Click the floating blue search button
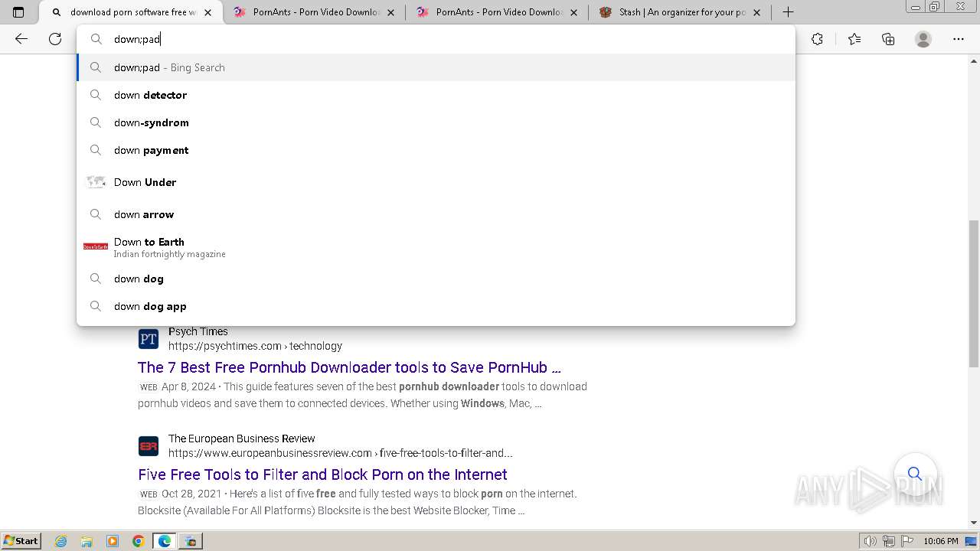Image resolution: width=980 pixels, height=551 pixels. (x=915, y=474)
